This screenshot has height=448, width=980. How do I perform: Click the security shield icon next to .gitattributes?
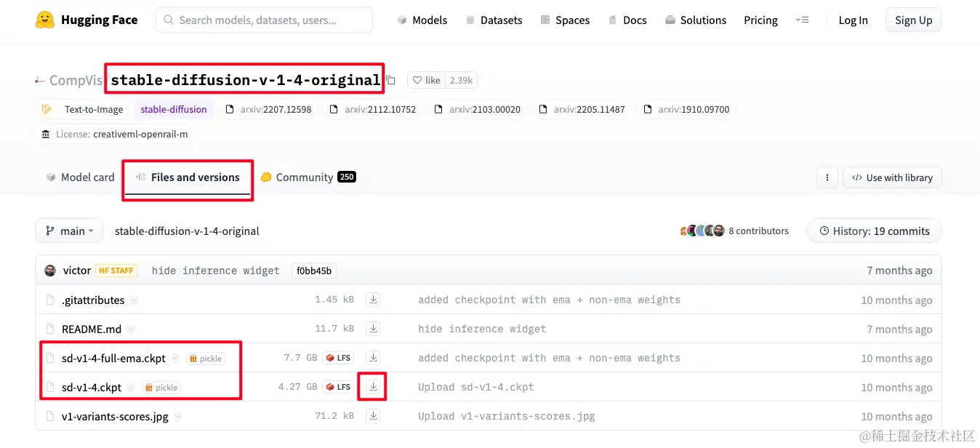(x=134, y=300)
